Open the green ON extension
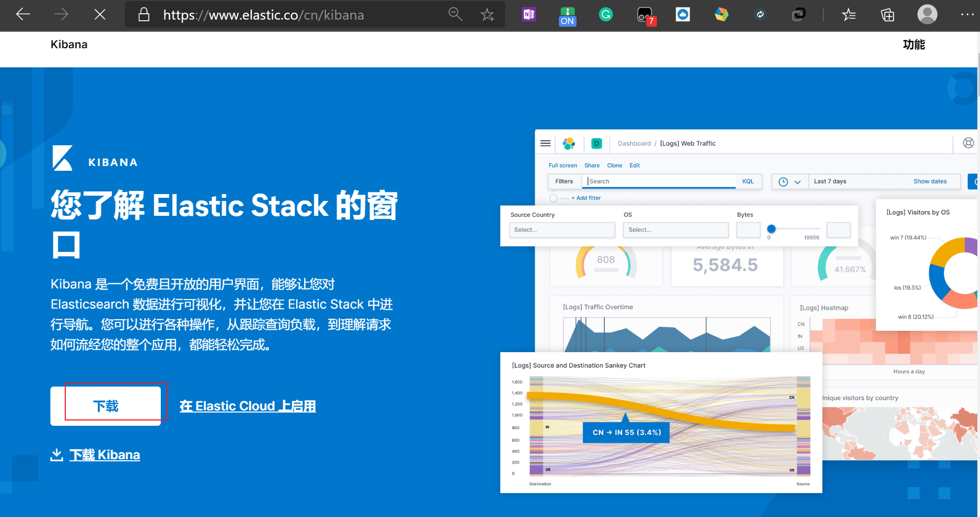The width and height of the screenshot is (980, 517). 567,16
